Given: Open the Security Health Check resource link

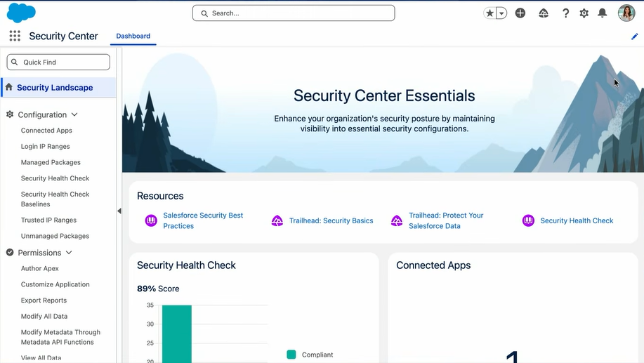Looking at the screenshot, I should (577, 221).
